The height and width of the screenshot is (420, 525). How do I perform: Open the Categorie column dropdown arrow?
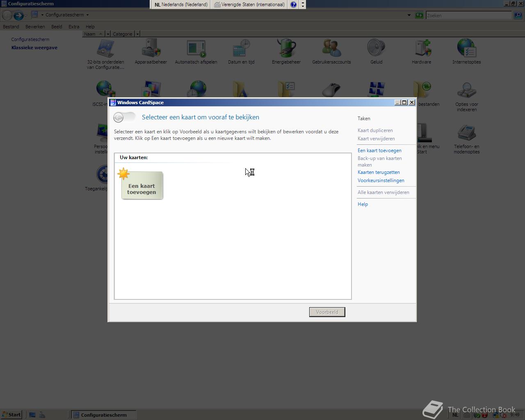tap(137, 34)
